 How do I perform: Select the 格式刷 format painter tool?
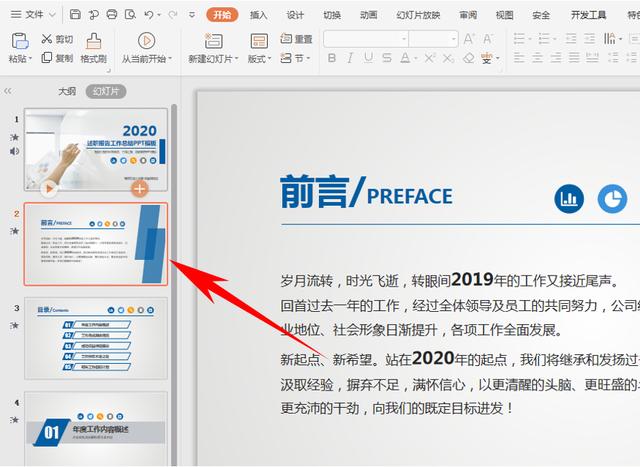pyautogui.click(x=93, y=48)
